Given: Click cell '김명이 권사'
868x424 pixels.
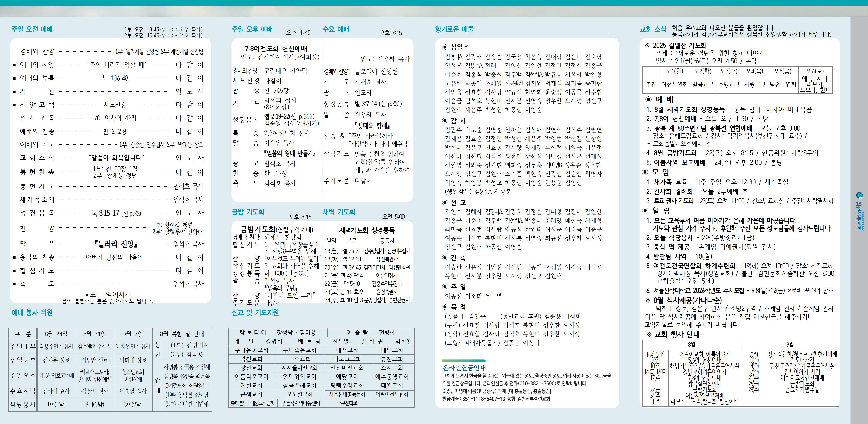Looking at the screenshot, I should (95, 391).
